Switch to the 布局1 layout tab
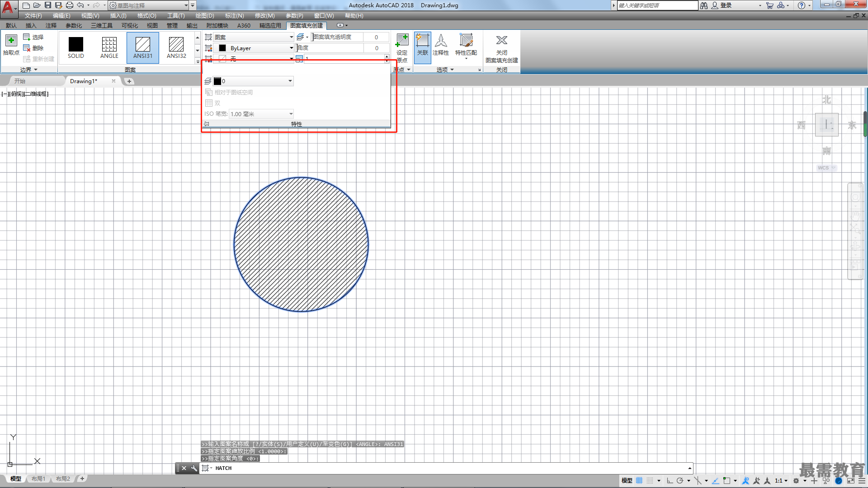This screenshot has height=488, width=868. 38,479
